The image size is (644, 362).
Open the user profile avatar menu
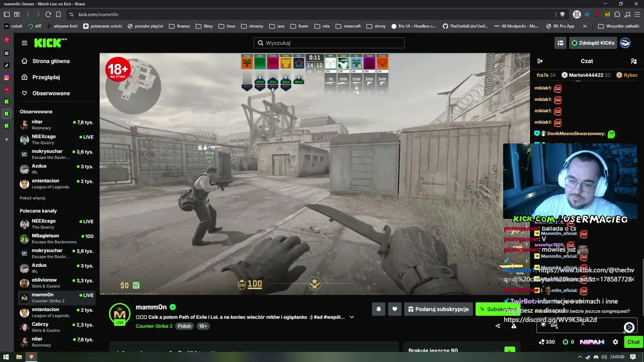pyautogui.click(x=625, y=43)
